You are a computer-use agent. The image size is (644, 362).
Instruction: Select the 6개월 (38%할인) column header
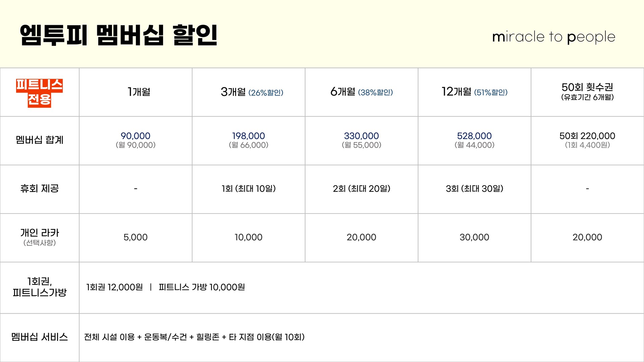coord(361,92)
